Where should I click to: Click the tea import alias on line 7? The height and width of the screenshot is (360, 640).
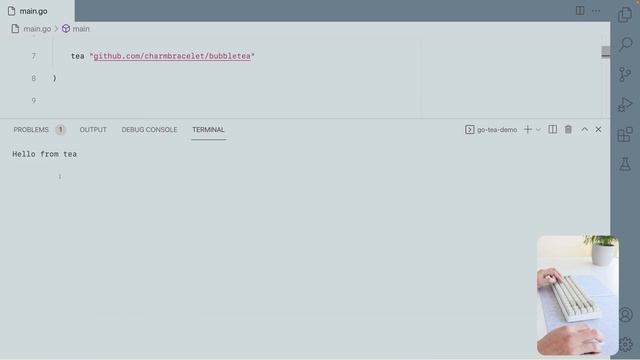tap(78, 56)
